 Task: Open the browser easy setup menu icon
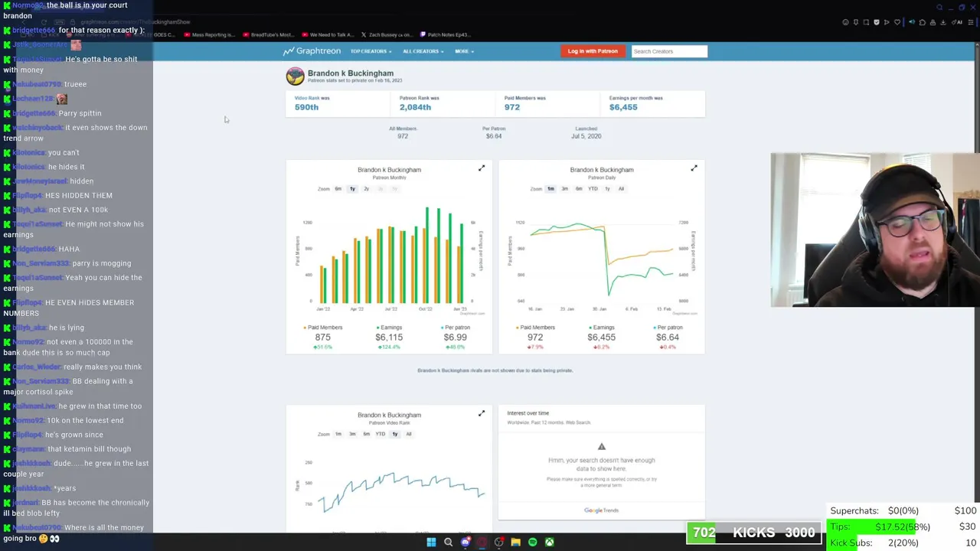[971, 22]
